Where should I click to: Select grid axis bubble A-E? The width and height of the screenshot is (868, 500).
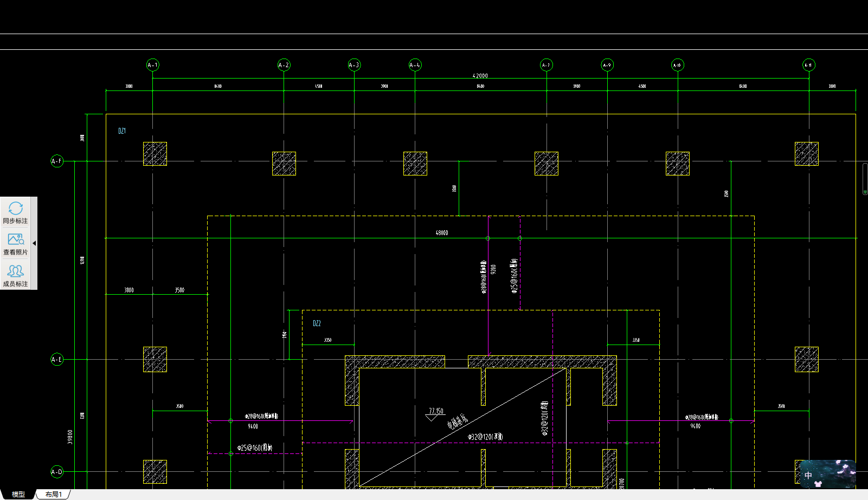[x=57, y=359]
